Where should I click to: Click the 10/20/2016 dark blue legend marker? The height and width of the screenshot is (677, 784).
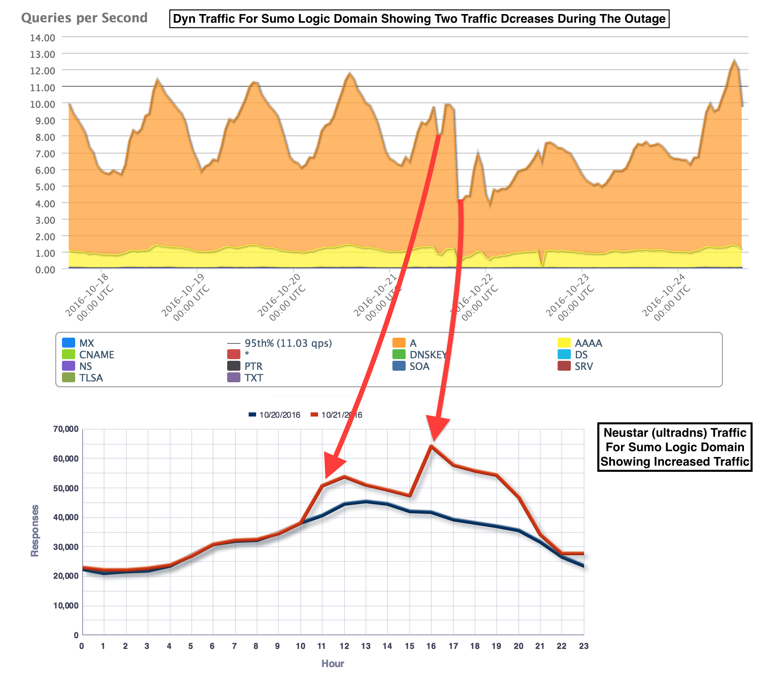[x=252, y=414]
